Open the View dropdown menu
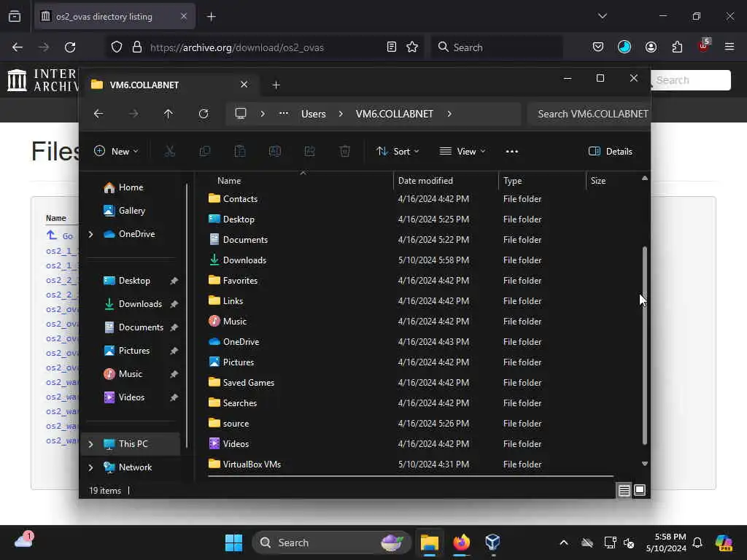Screen dimensions: 747x560 (462, 152)
